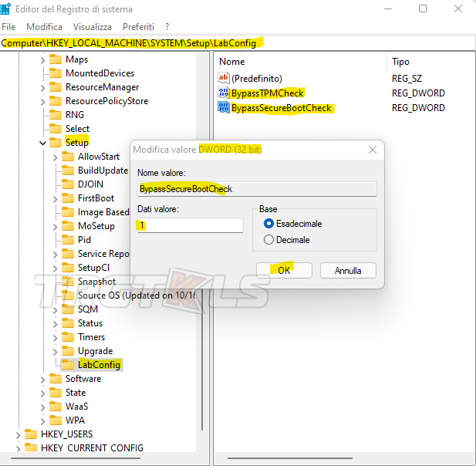Click the BypassSecureBootCheck DWORD value icon

(224, 108)
